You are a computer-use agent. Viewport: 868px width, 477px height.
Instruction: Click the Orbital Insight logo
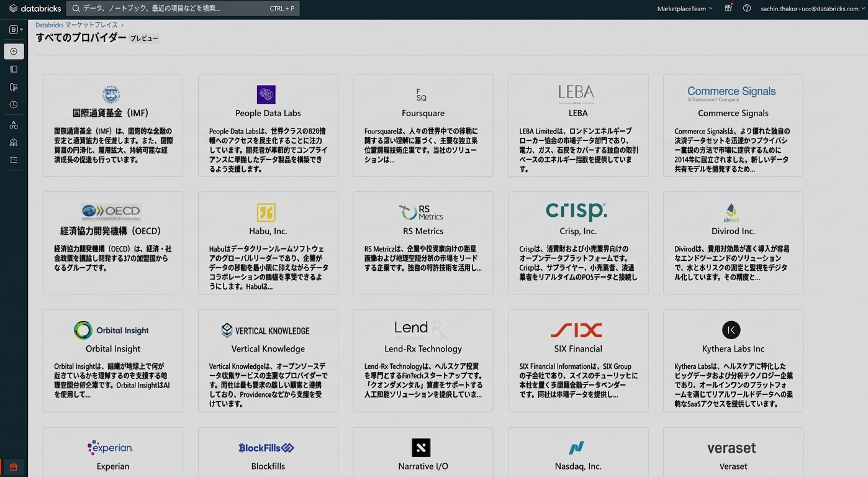click(111, 330)
